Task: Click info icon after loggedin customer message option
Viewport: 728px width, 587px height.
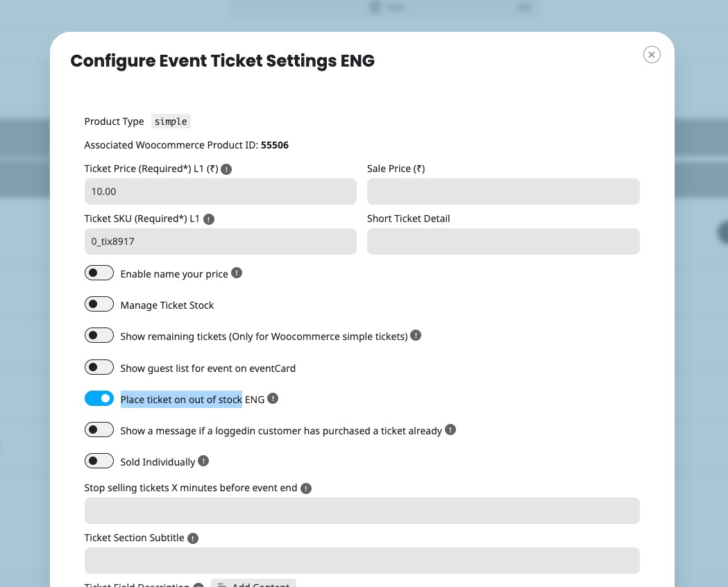Action: click(450, 429)
